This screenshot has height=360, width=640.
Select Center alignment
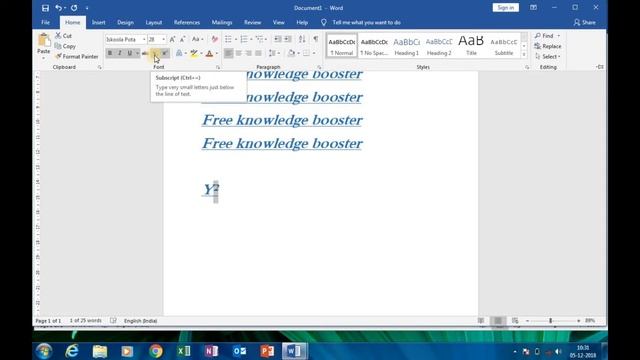click(x=238, y=53)
